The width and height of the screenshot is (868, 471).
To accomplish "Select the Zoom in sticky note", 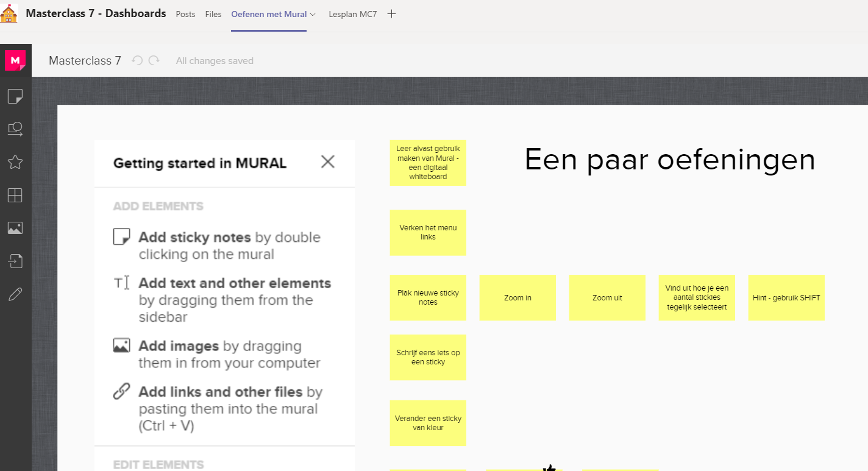I will 518,297.
